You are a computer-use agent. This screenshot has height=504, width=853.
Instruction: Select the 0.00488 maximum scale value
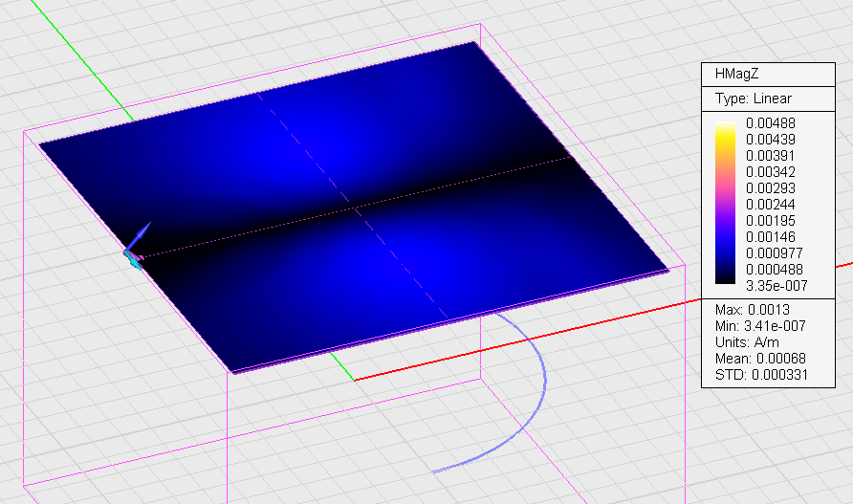click(771, 123)
